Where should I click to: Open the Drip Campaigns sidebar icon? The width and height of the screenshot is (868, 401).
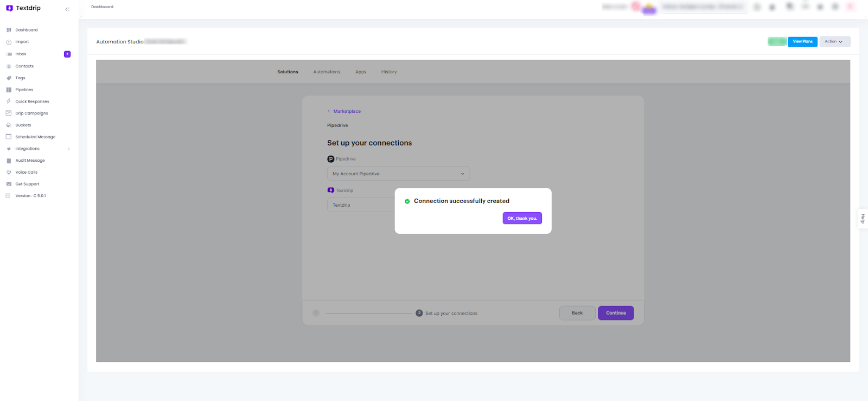point(9,113)
